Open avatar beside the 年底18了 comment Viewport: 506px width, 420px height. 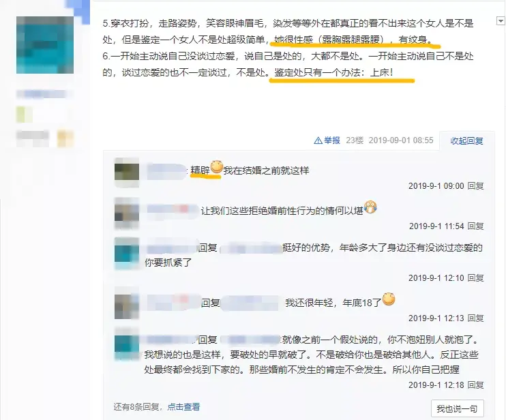(x=127, y=303)
